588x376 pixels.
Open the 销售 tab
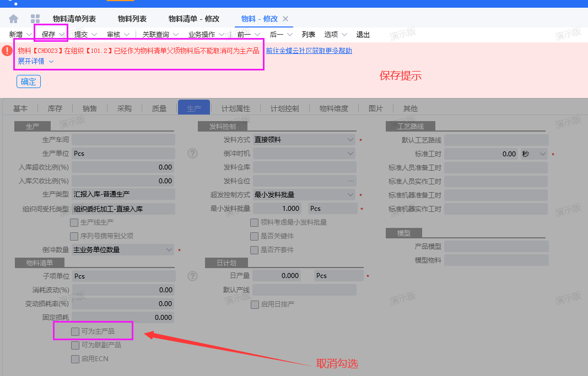click(90, 108)
